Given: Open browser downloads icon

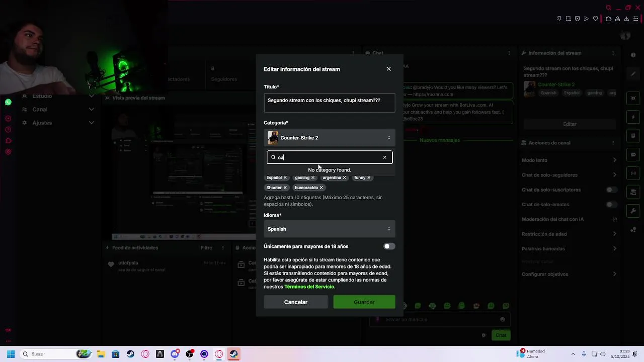Looking at the screenshot, I should point(626,19).
